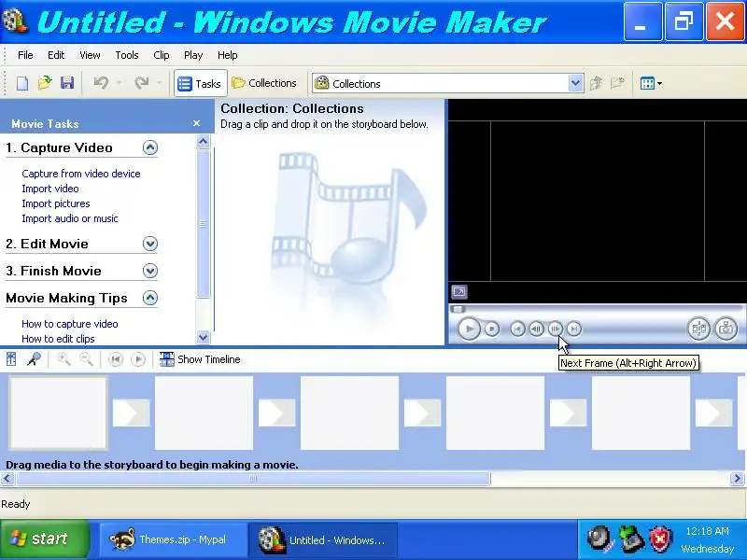The width and height of the screenshot is (747, 560).
Task: Click the Rewind Storyboard icon
Action: pos(115,359)
